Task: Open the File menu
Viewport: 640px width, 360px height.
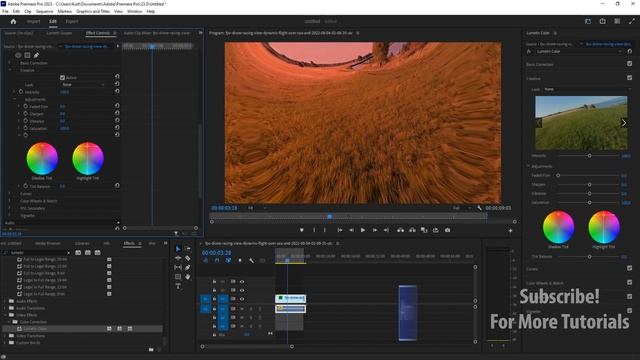Action: (5, 11)
